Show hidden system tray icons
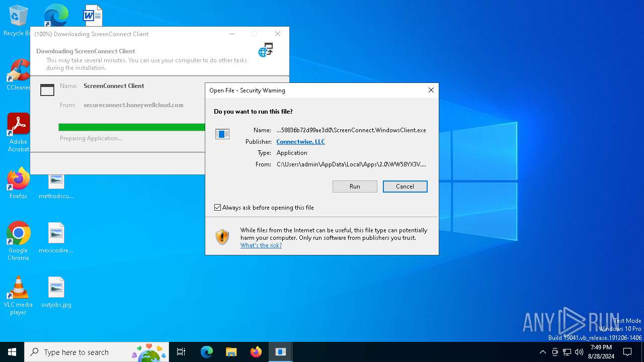644x362 pixels. (x=542, y=352)
